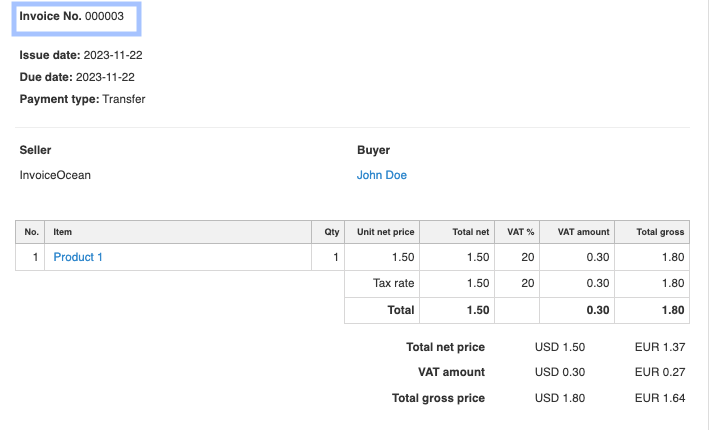Click the Seller section heading

[x=35, y=150]
